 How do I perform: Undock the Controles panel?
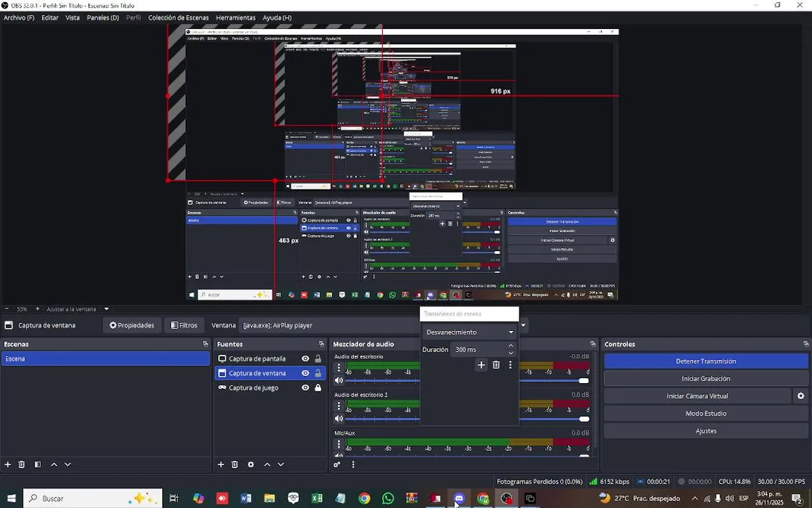[x=806, y=344]
